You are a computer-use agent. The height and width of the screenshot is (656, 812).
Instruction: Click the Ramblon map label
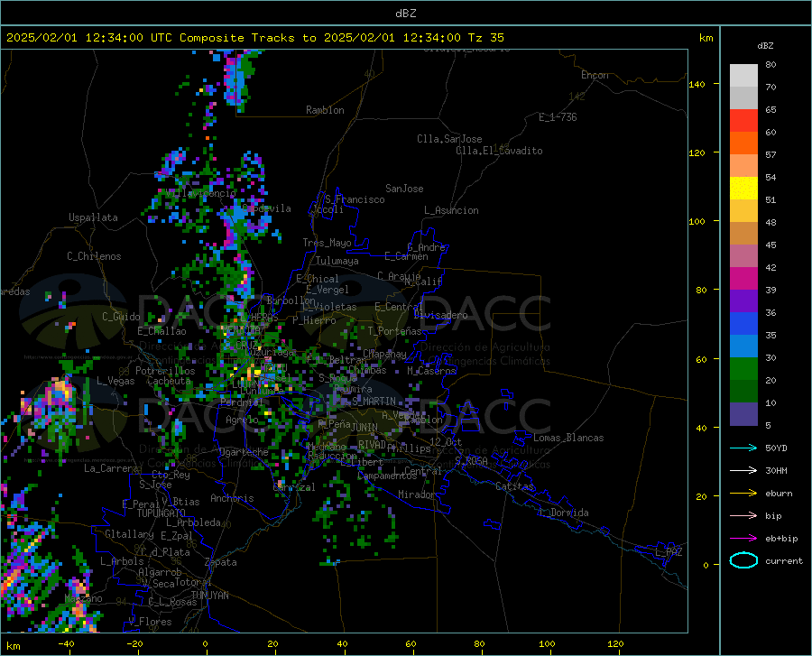coord(325,110)
